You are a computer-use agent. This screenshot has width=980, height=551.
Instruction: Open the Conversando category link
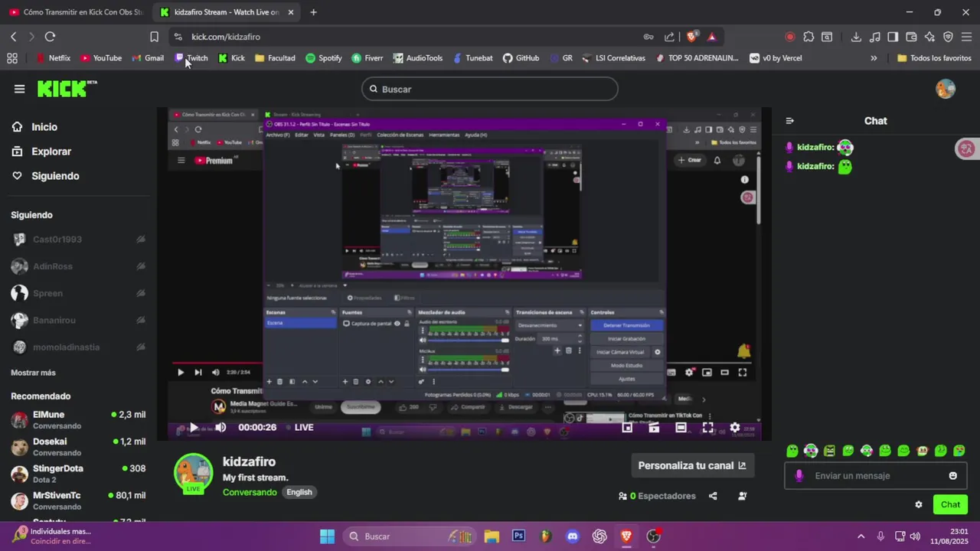tap(250, 492)
